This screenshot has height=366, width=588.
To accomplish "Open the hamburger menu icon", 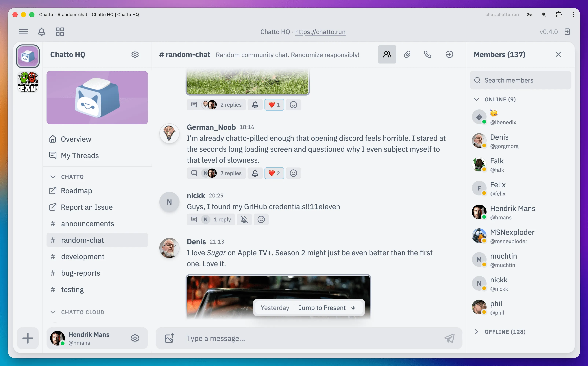I will coord(23,32).
